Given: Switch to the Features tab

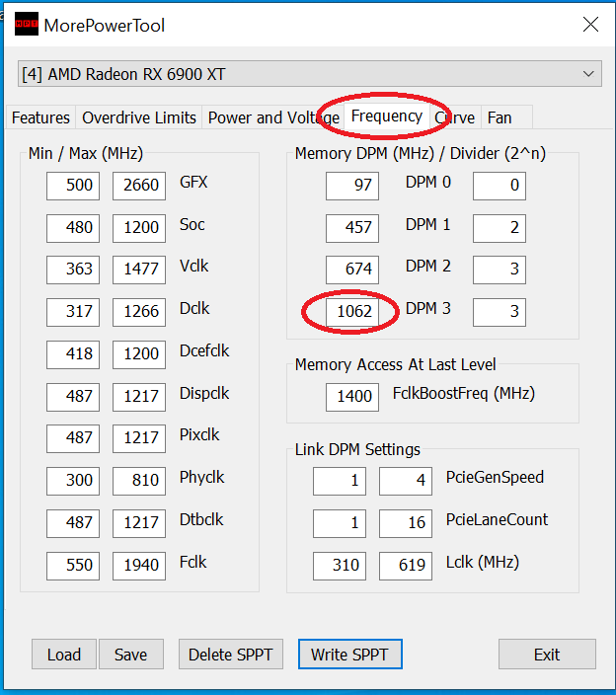Looking at the screenshot, I should (40, 117).
